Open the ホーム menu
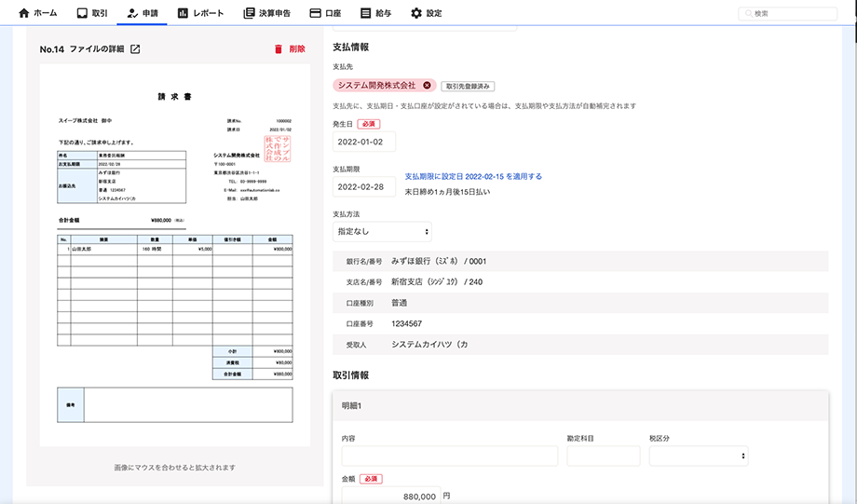The image size is (857, 504). tap(37, 13)
